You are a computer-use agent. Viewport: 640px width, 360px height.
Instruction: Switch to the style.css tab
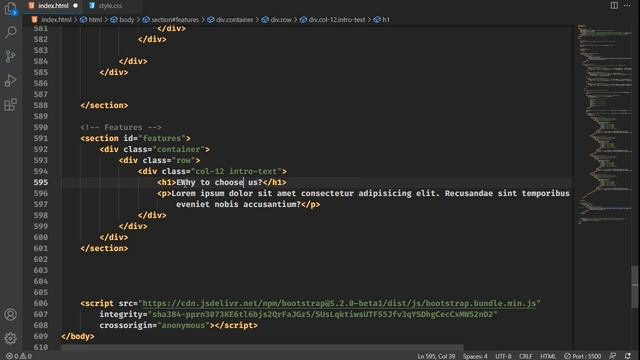pyautogui.click(x=110, y=6)
